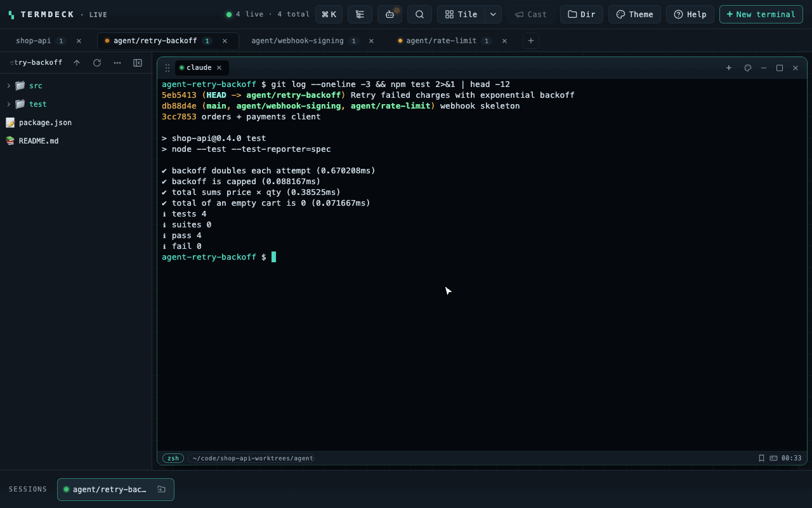The width and height of the screenshot is (812, 508).
Task: Click the 4 live · 4 total status
Action: (x=268, y=14)
